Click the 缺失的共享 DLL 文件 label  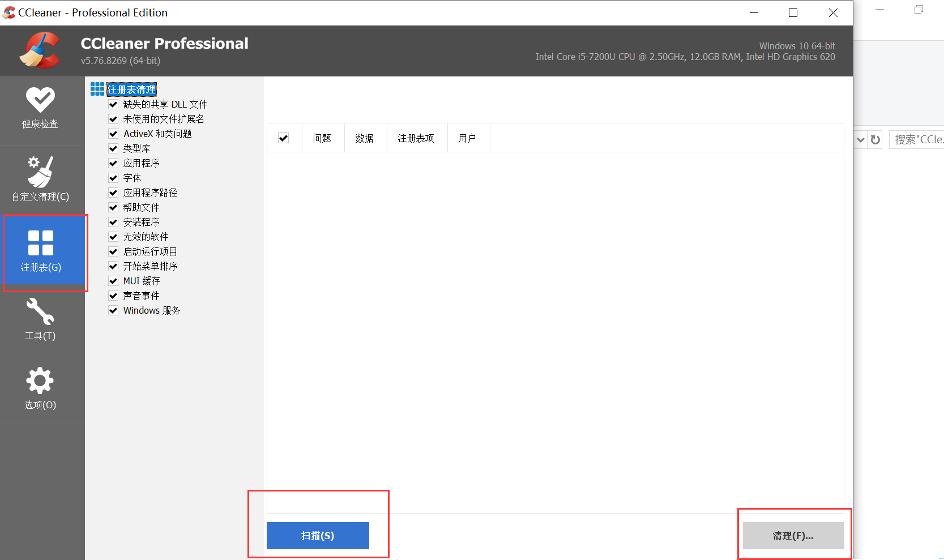165,104
